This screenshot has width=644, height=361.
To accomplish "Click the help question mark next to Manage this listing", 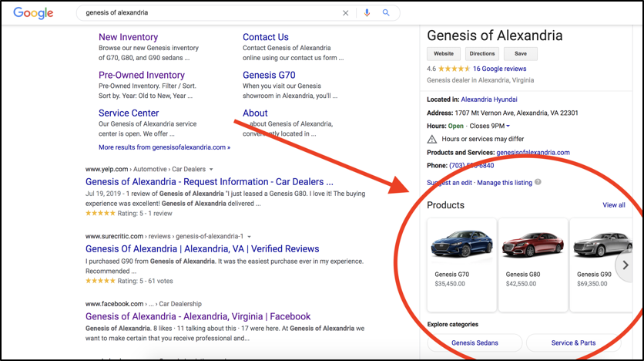I will click(538, 182).
